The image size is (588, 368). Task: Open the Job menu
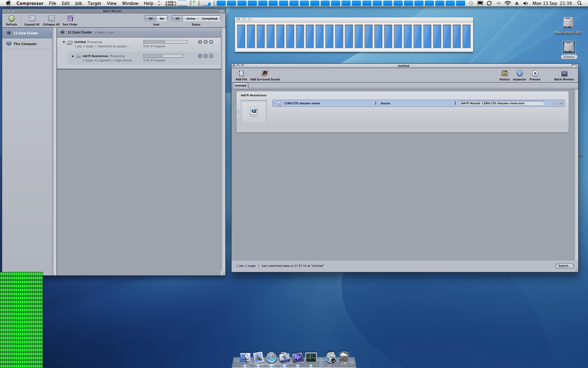click(78, 3)
